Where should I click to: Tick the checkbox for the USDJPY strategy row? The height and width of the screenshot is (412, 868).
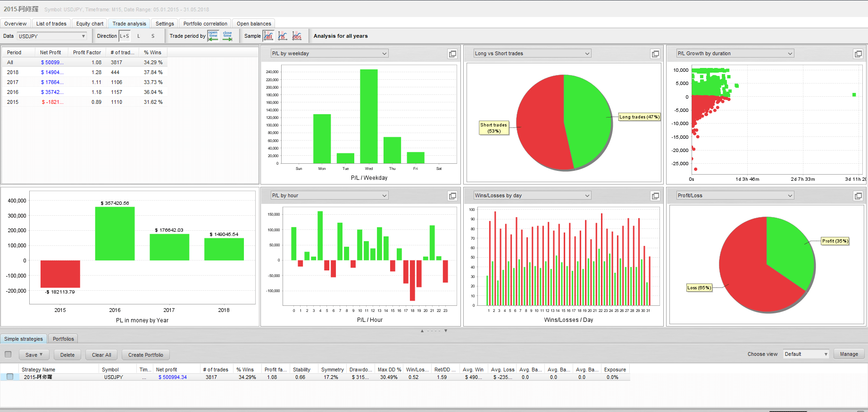click(x=10, y=377)
